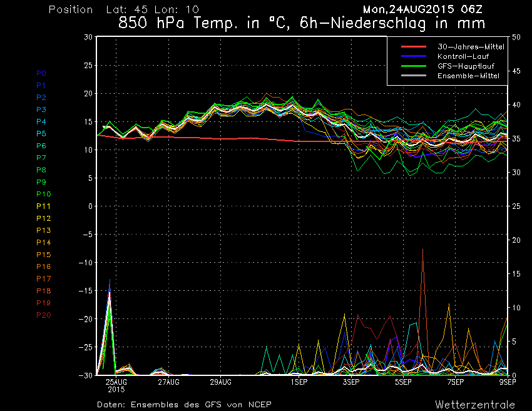Image resolution: width=532 pixels, height=411 pixels.
Task: Click the P5 label in member list
Action: coord(41,134)
